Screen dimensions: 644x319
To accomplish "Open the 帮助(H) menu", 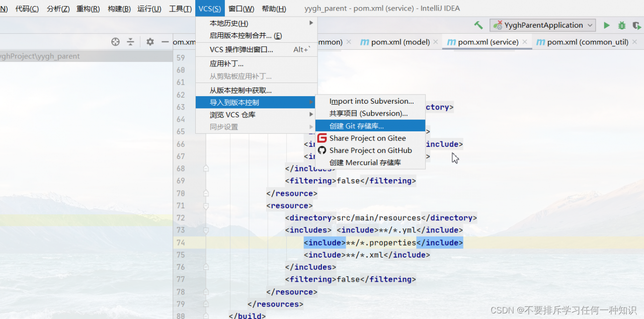I will 274,9.
